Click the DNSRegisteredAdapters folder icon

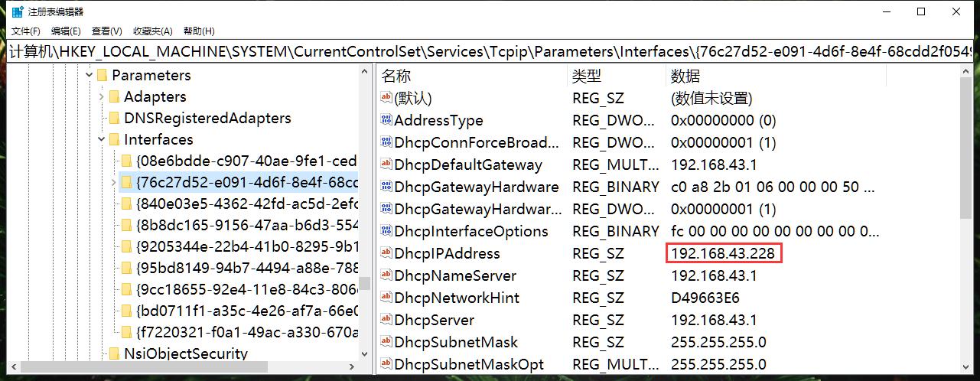114,119
